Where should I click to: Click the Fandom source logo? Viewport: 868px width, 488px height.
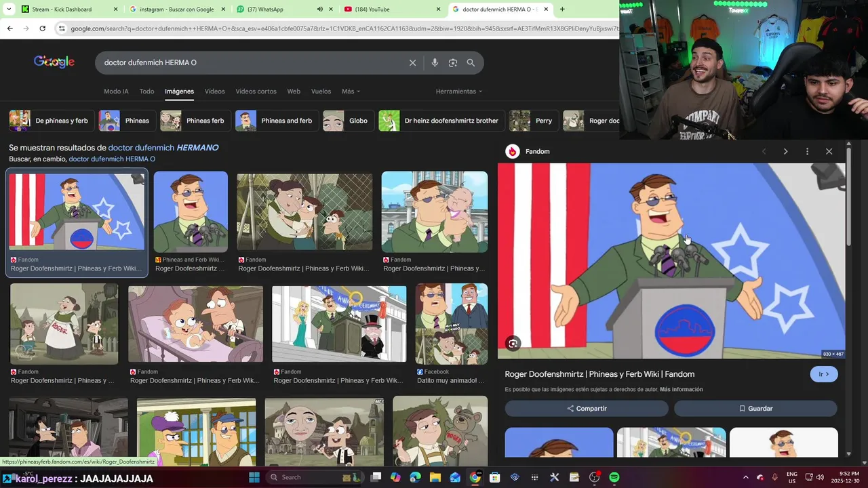point(513,151)
